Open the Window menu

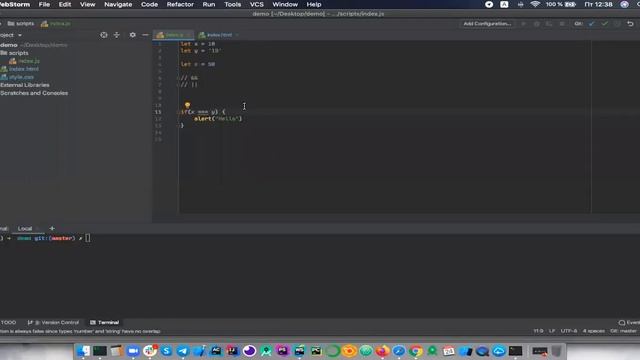click(285, 4)
